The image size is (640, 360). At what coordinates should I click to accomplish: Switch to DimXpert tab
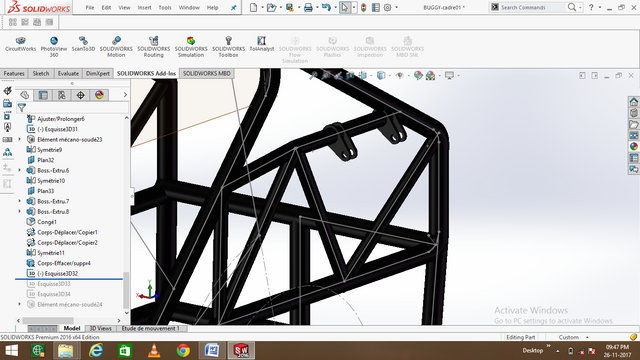[98, 73]
